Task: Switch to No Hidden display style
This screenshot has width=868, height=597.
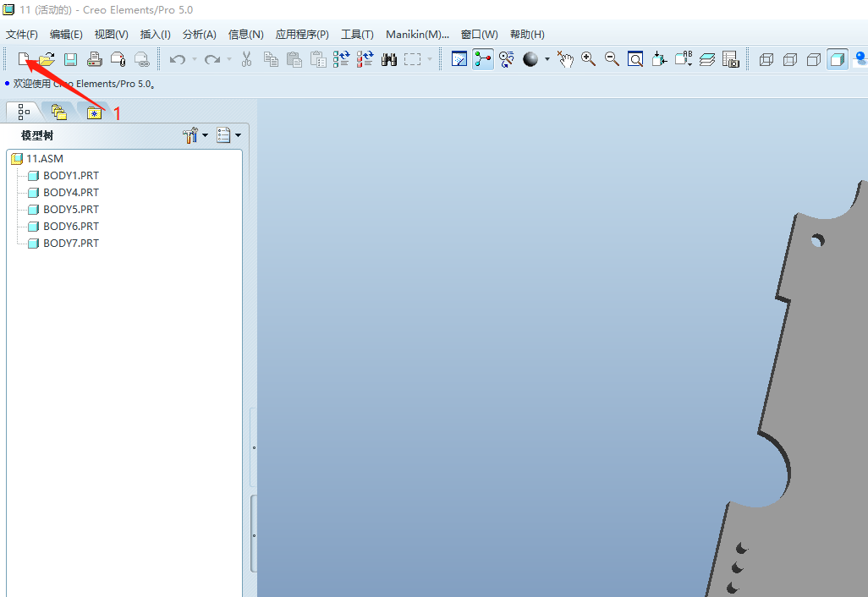Action: coord(814,59)
